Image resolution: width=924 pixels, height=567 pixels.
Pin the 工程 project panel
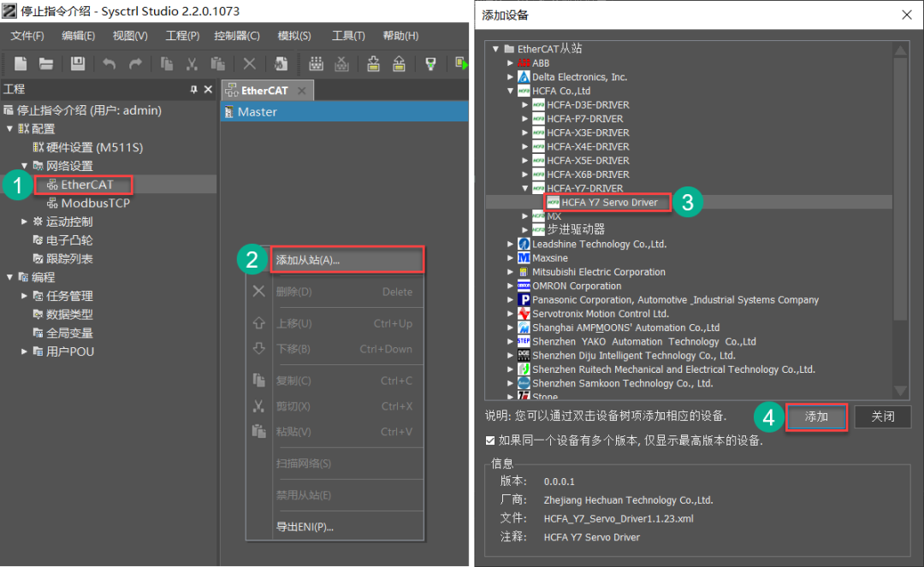(194, 90)
